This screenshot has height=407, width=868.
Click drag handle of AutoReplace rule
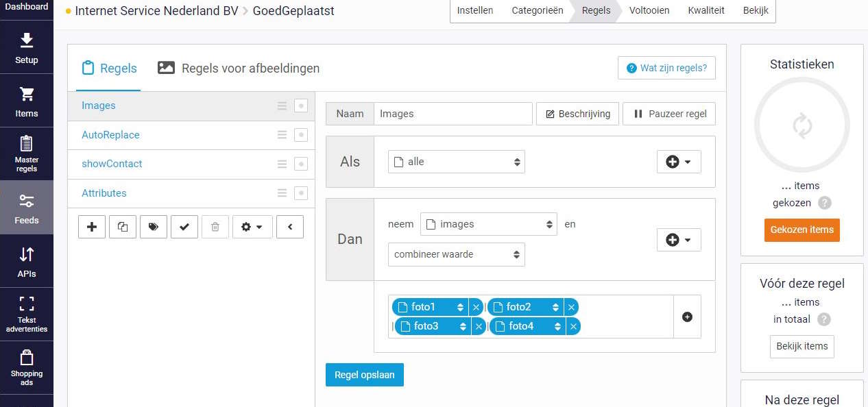pos(282,135)
